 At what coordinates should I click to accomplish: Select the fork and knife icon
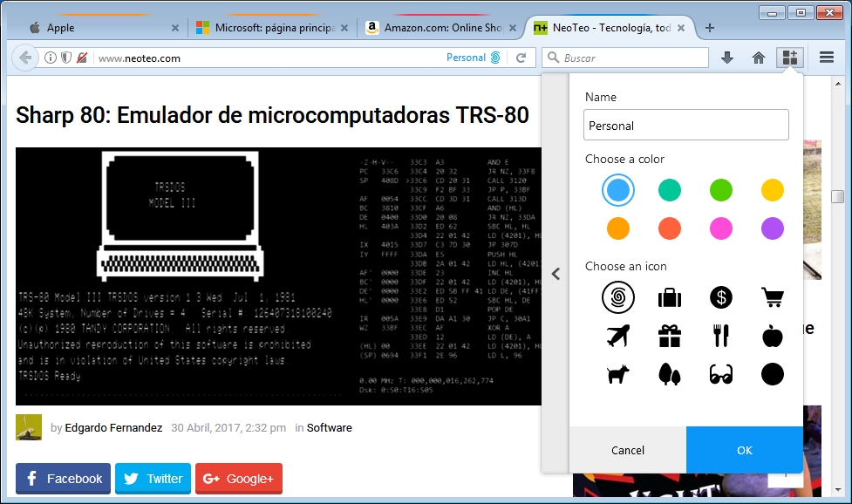pyautogui.click(x=721, y=336)
